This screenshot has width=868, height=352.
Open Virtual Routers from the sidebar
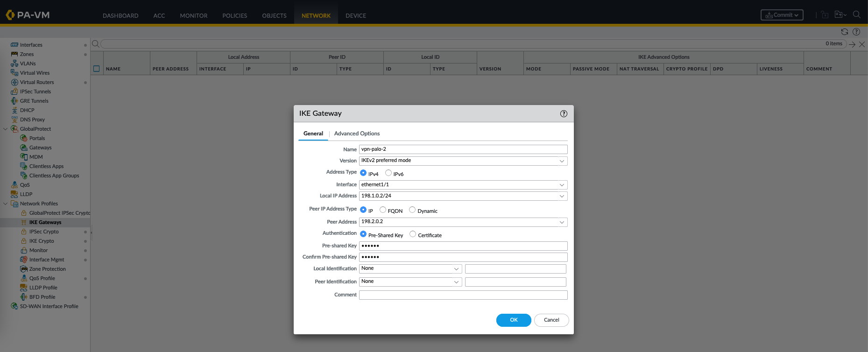[37, 82]
